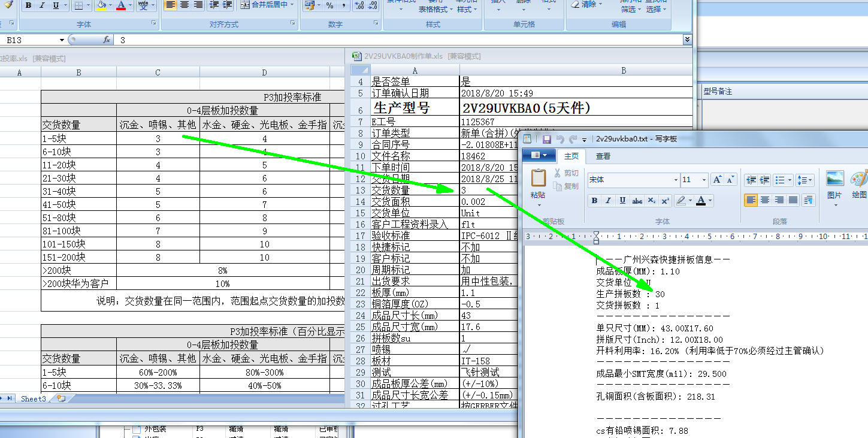Select WordPad center alignment button

point(765,200)
